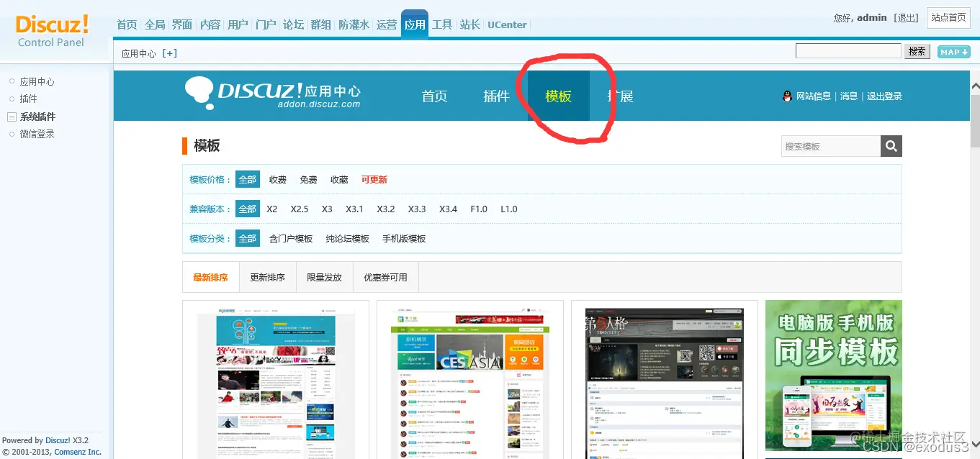This screenshot has height=459, width=980.
Task: Switch sorting to 更新排序
Action: tap(266, 276)
